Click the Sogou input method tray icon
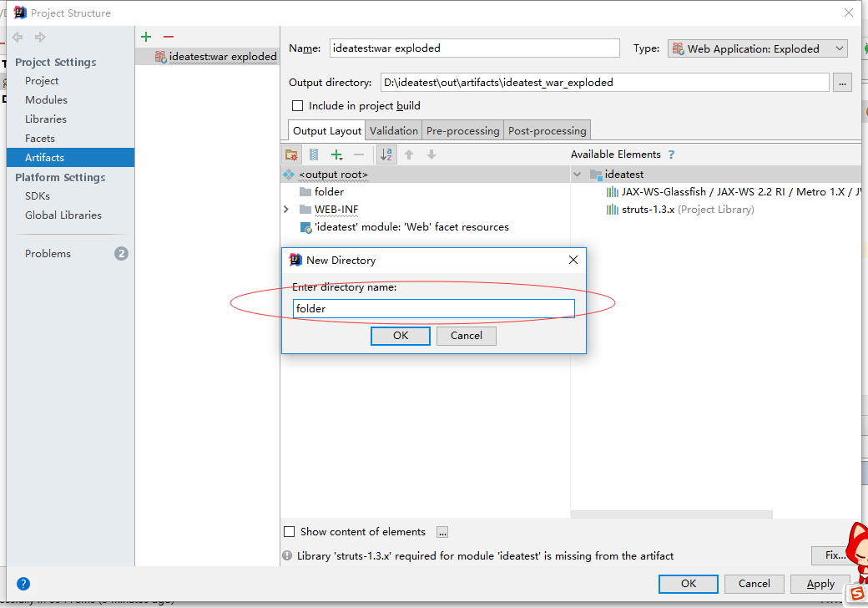This screenshot has height=608, width=868. 855,593
